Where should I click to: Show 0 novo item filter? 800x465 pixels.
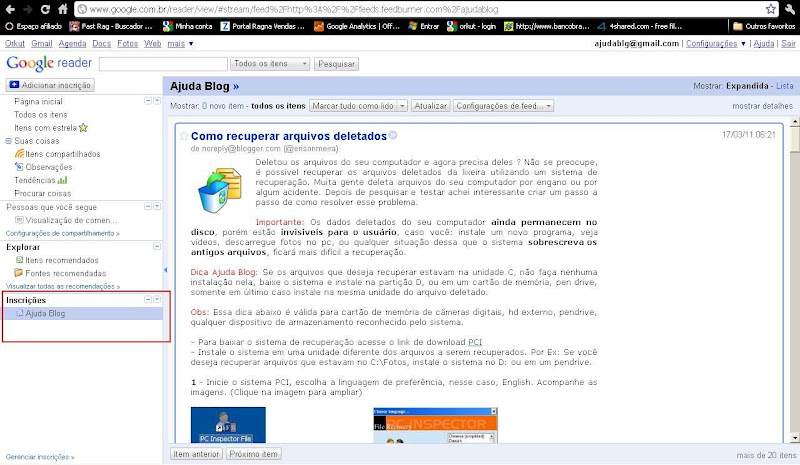point(223,106)
